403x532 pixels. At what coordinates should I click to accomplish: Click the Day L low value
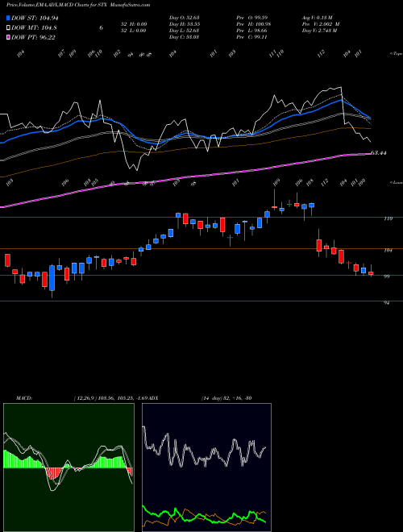[184, 31]
